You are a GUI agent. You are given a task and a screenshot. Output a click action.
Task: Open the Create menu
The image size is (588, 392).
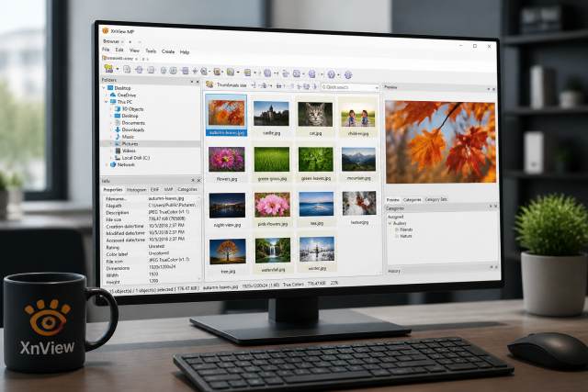pos(168,51)
